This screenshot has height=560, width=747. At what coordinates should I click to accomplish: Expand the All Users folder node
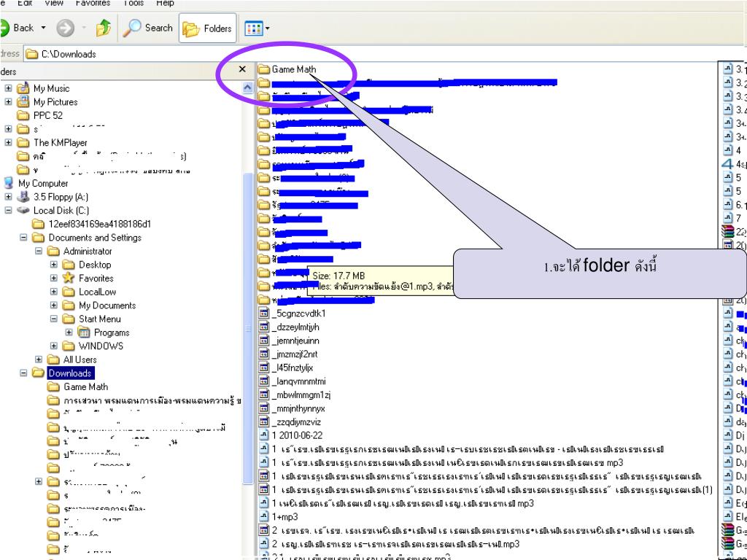39,359
